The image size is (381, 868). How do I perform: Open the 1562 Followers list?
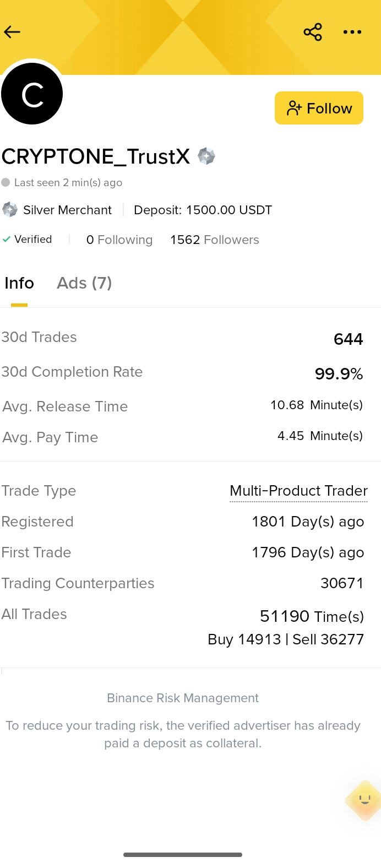click(215, 240)
